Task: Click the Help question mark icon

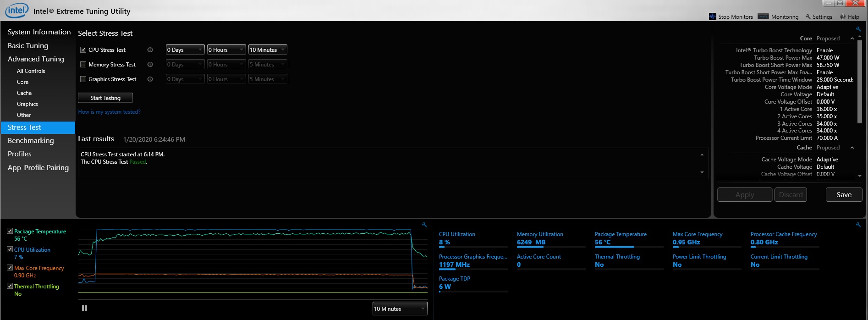Action: [x=843, y=17]
